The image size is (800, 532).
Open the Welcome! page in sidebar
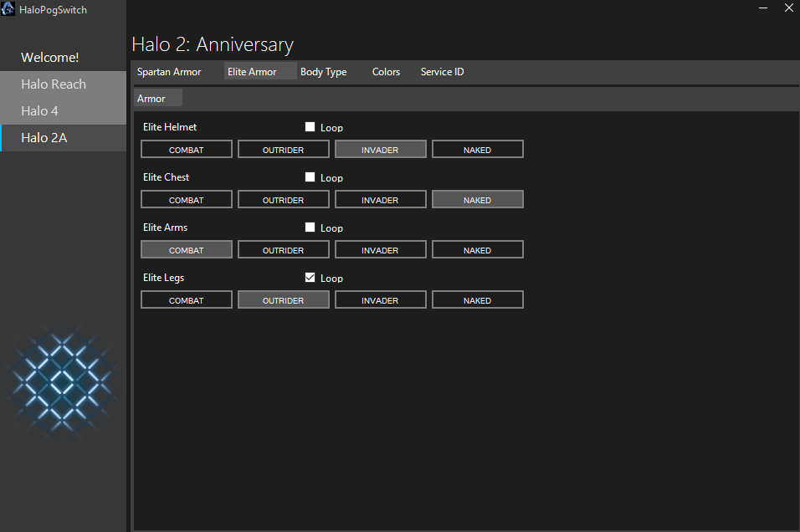coord(64,58)
